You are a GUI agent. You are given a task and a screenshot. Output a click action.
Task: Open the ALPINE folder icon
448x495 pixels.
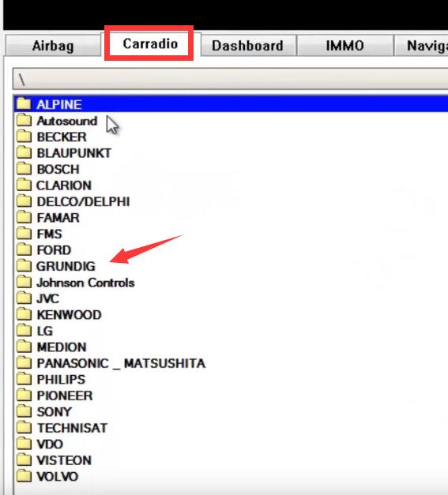point(24,104)
